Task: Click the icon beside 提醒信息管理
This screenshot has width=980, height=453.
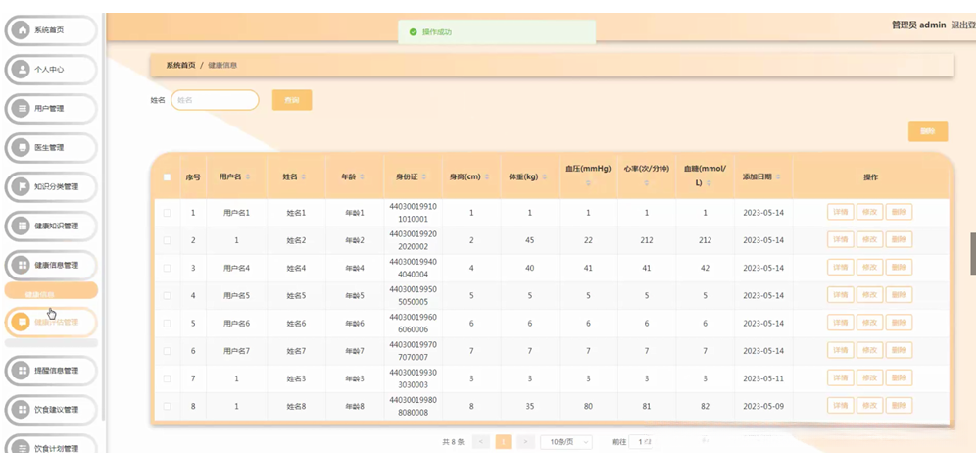Action: pyautogui.click(x=23, y=370)
